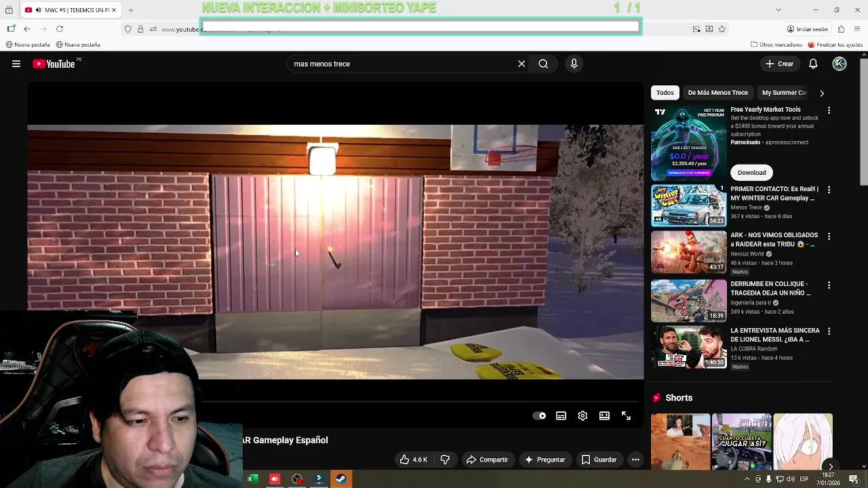This screenshot has width=868, height=488.
Task: Go to the YouTube home logo
Action: pyautogui.click(x=54, y=64)
